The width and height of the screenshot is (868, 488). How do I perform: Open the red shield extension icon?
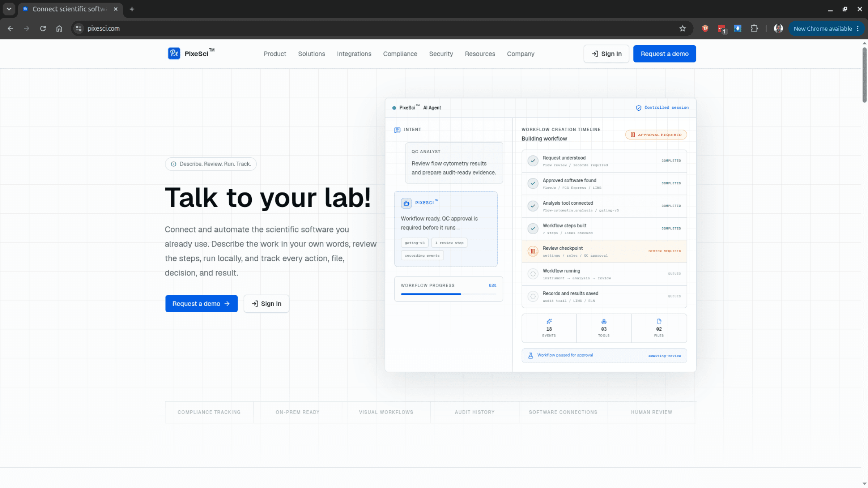pos(705,29)
